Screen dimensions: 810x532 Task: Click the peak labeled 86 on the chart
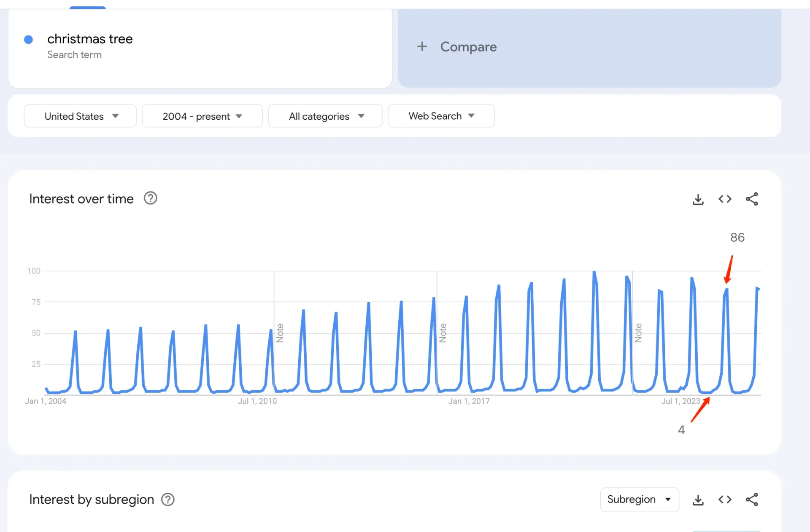726,289
